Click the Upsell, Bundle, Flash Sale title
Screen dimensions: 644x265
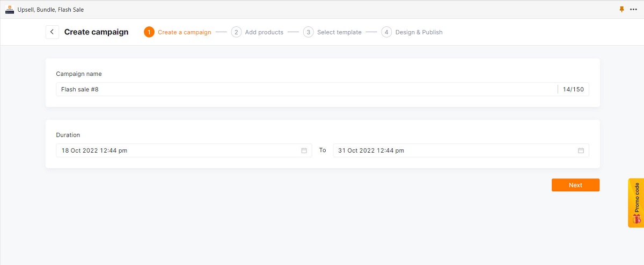(52, 10)
